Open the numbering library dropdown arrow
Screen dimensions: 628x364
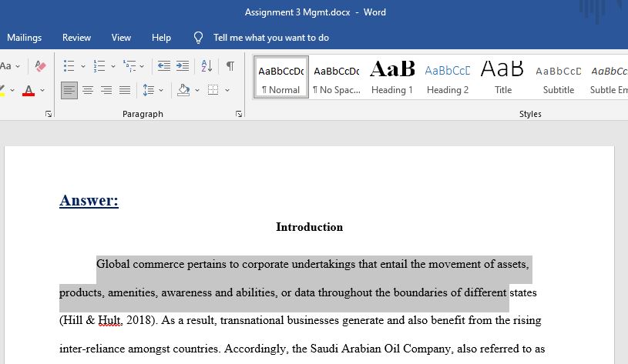[113, 66]
